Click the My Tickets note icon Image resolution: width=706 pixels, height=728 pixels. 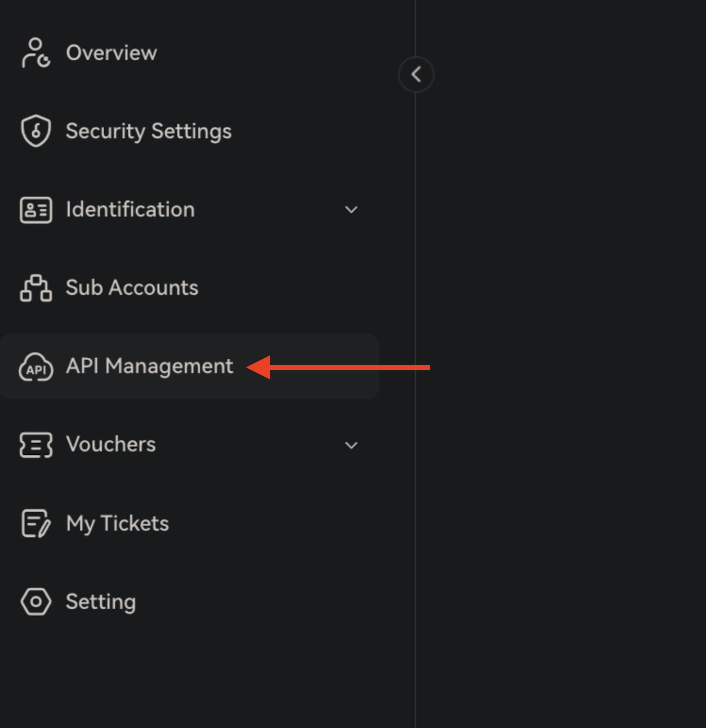36,523
